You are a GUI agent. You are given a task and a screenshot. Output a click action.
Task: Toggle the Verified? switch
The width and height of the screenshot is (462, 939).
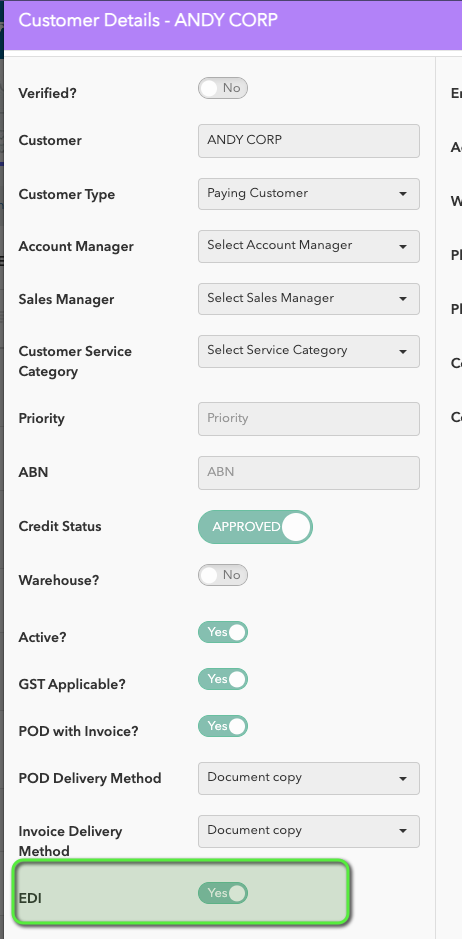coord(222,89)
